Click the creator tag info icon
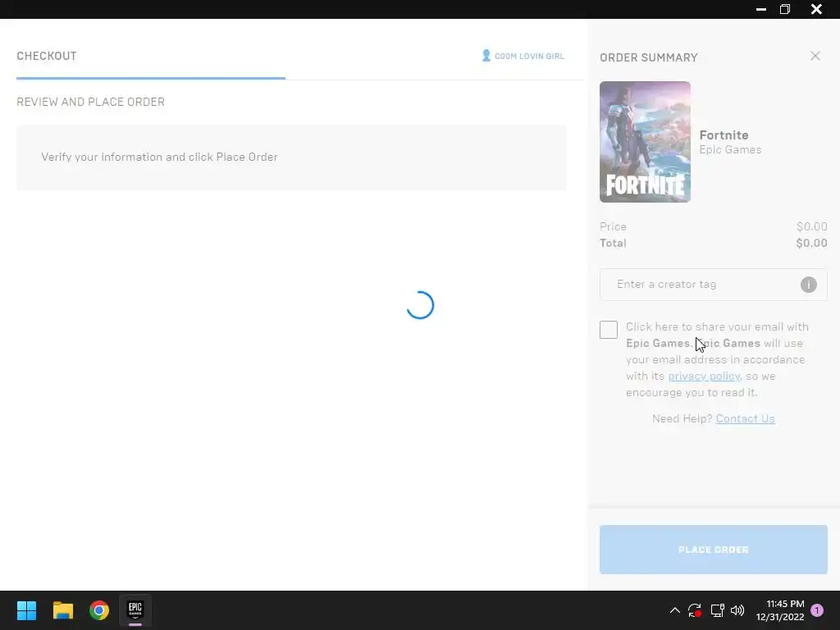 [x=808, y=285]
